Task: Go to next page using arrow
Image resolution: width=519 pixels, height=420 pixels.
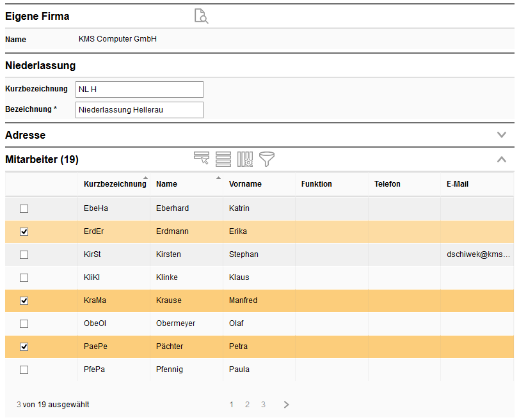Action: click(x=286, y=405)
